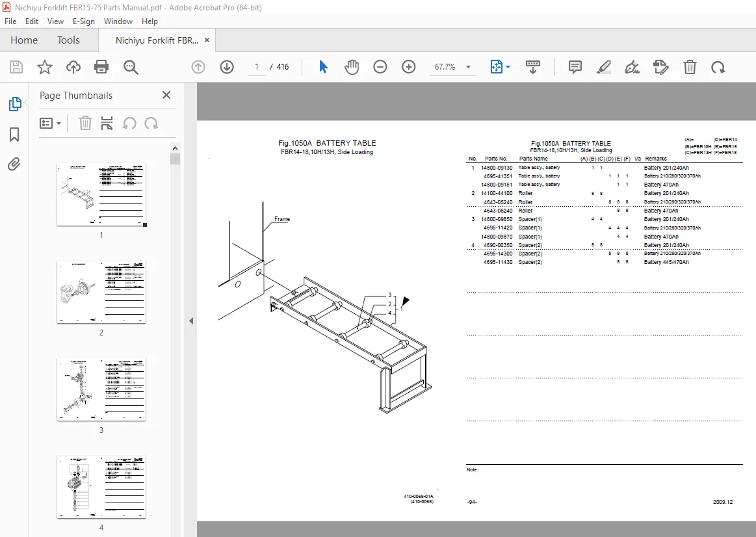The image size is (756, 537).
Task: Open the Help menu
Action: tap(150, 21)
